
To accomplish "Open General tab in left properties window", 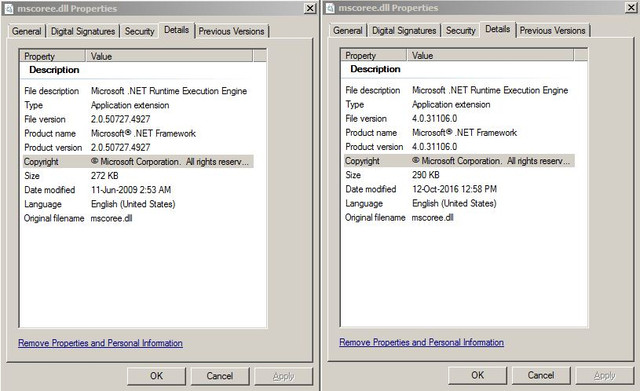I will [27, 31].
